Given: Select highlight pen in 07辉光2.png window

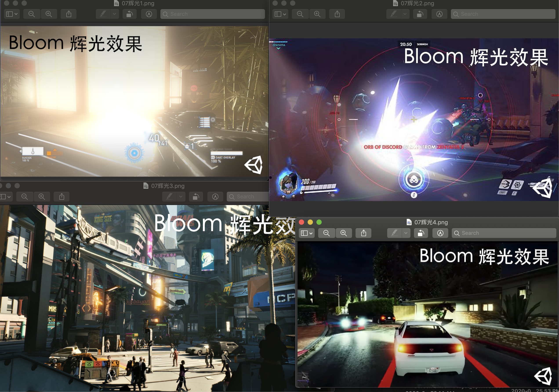Looking at the screenshot, I should [394, 14].
